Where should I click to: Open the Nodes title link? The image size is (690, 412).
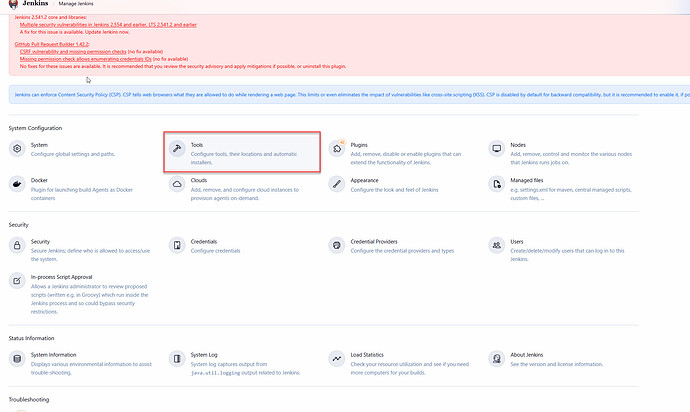tap(518, 145)
